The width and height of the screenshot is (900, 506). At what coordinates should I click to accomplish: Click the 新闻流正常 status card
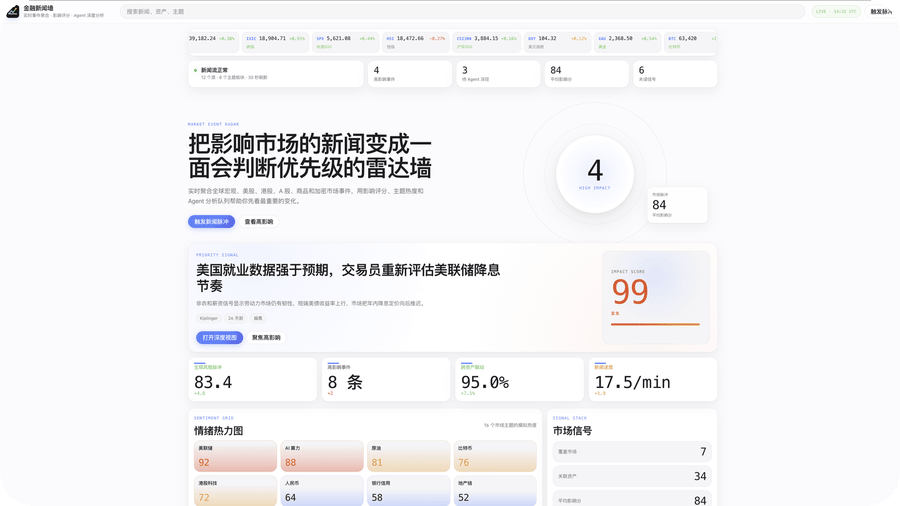(x=276, y=74)
